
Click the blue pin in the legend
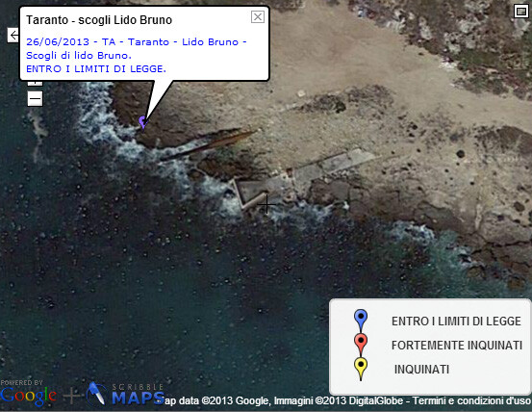(361, 321)
